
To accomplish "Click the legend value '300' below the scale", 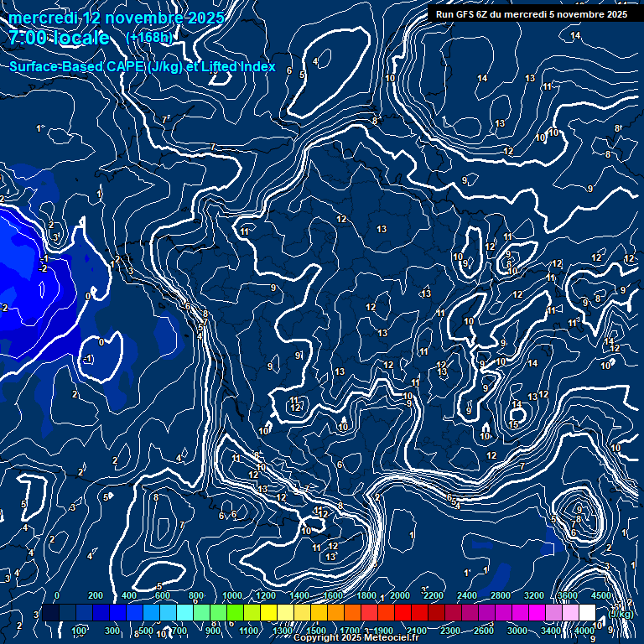I will click(x=112, y=631).
